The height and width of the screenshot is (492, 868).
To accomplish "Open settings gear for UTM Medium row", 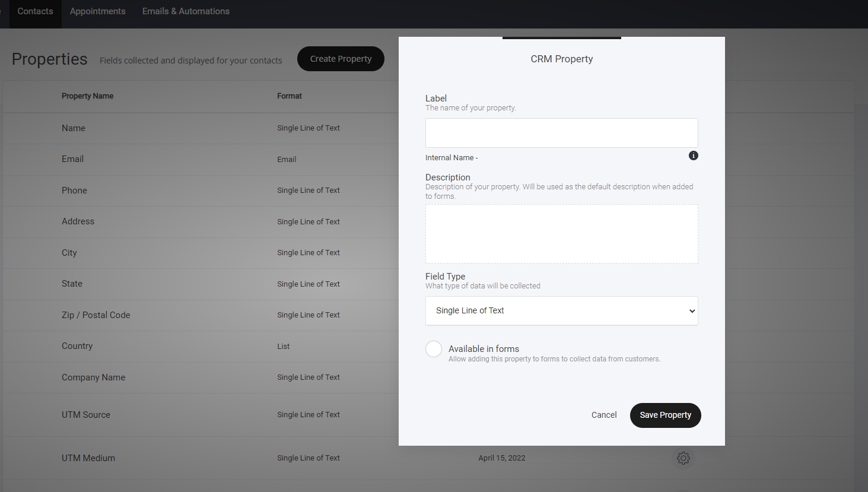I will click(683, 458).
